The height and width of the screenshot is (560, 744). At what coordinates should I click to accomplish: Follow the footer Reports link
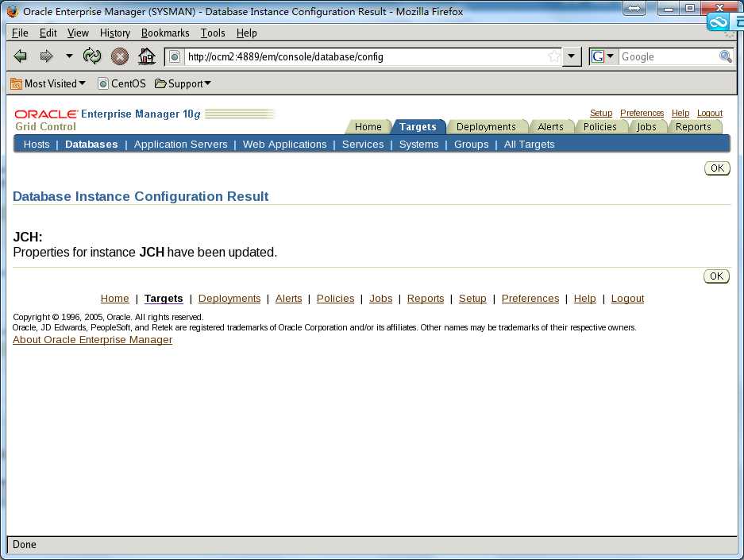(x=426, y=299)
